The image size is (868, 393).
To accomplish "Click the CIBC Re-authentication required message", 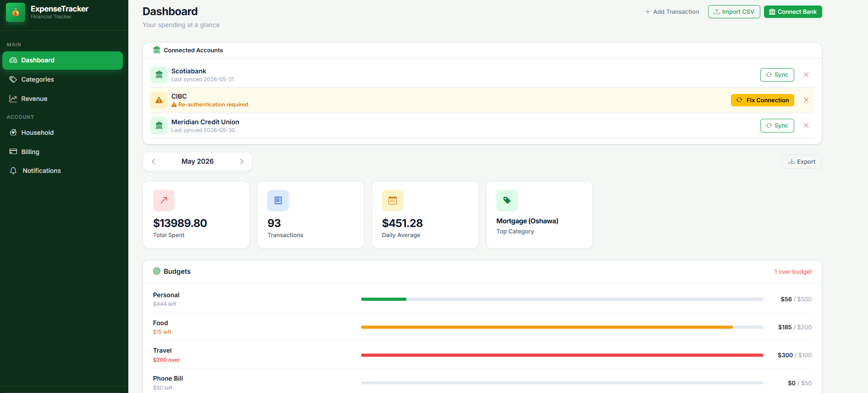I will point(210,105).
